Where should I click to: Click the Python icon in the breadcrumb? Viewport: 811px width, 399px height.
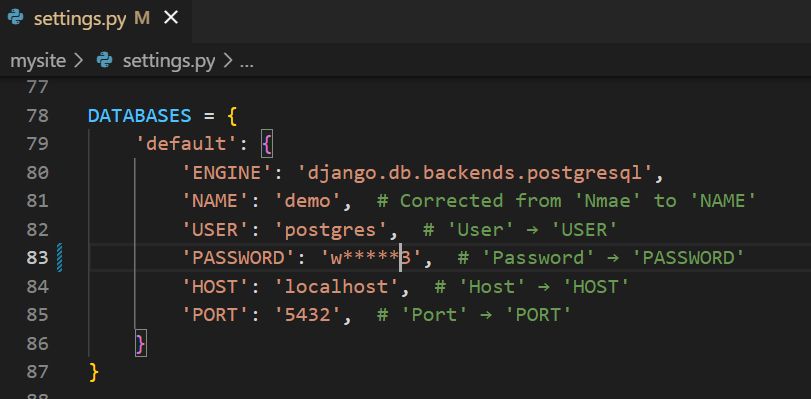[x=104, y=61]
